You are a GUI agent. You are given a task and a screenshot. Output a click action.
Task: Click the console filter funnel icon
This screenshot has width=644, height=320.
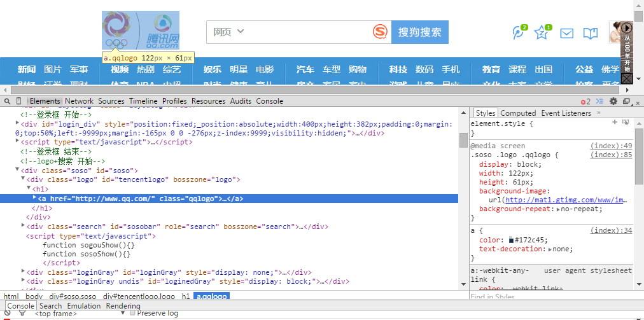pos(22,313)
